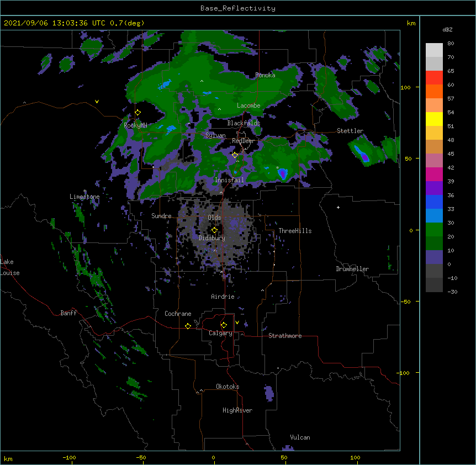Click the yellow diamond marker near RockyMH
Viewport: 476px width, 465px height.
(137, 113)
